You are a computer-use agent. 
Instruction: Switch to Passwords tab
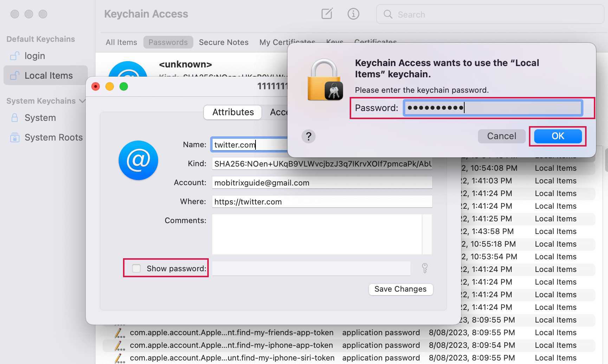coord(168,42)
